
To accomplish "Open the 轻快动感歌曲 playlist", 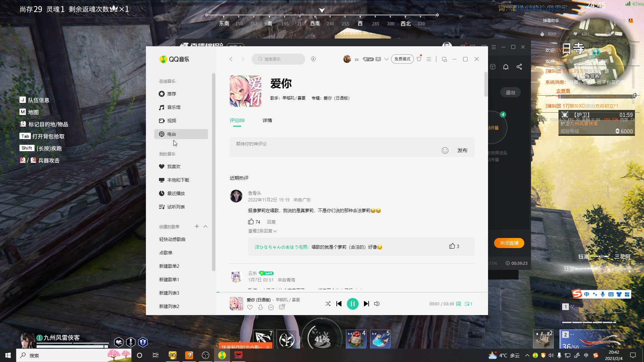I will coord(172,239).
